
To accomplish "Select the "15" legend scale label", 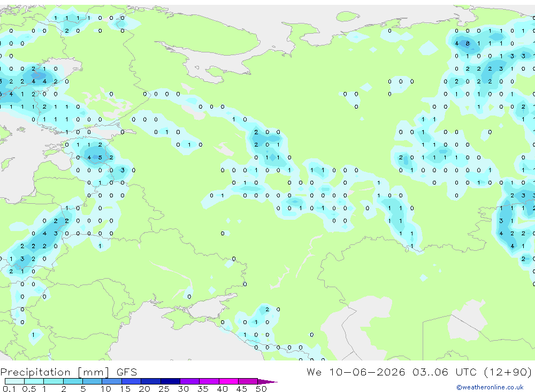I will pos(125,389).
